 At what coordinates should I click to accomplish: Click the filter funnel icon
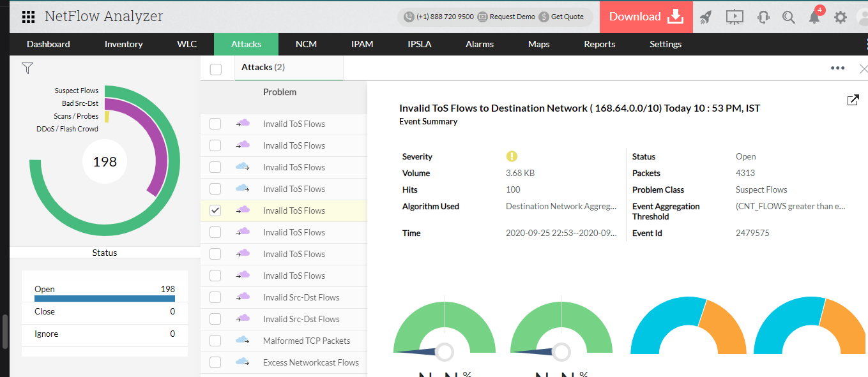point(27,68)
